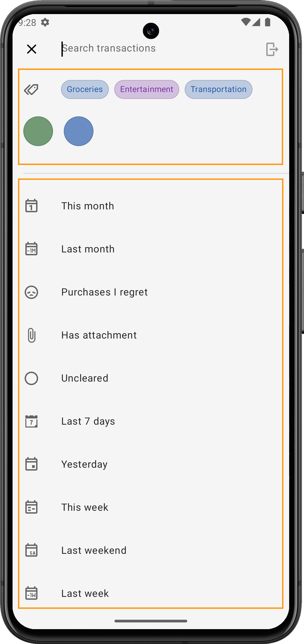304x644 pixels.
Task: Select the Groceries category chip
Action: tap(85, 89)
